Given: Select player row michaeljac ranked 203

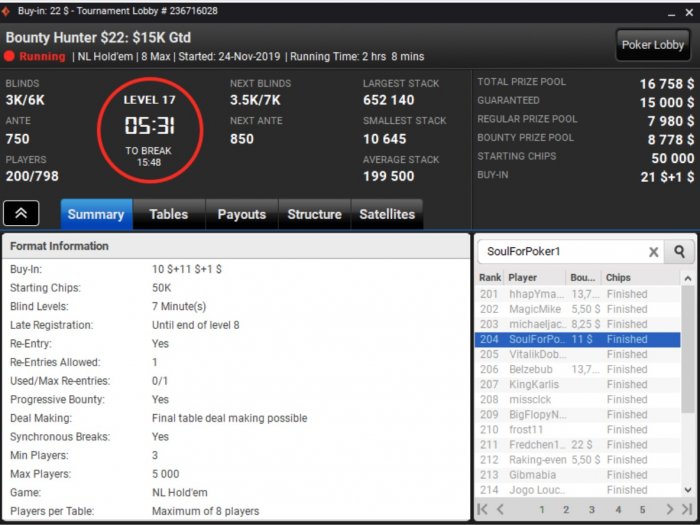Looking at the screenshot, I should tap(578, 325).
